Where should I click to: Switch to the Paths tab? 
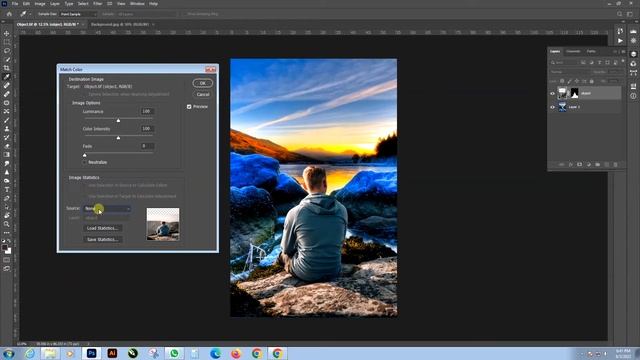point(591,51)
